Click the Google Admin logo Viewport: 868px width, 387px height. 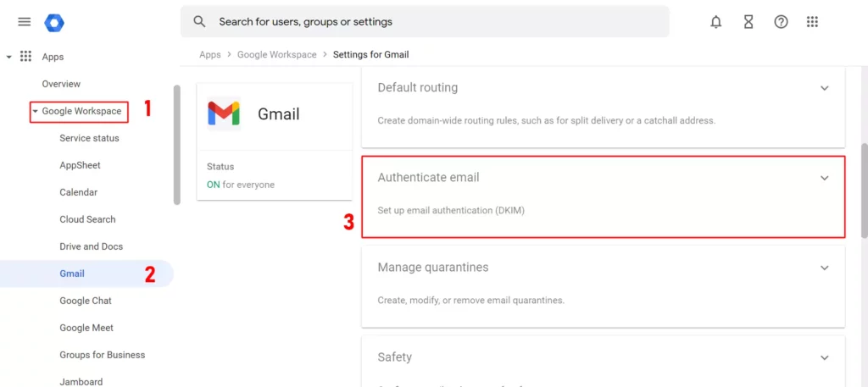(54, 22)
